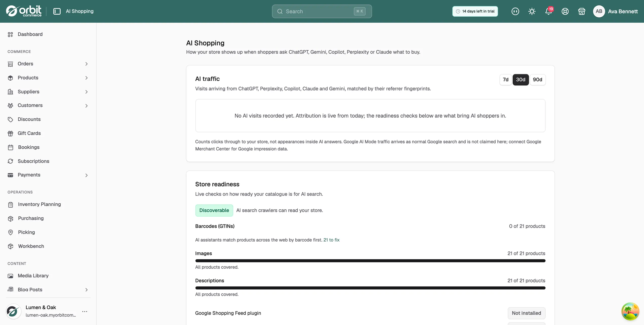Click the ⌘K shortcut hint
The image size is (644, 325).
(x=359, y=11)
